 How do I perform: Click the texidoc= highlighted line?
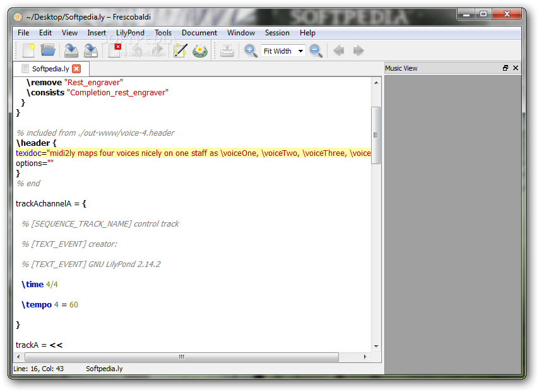tap(193, 153)
